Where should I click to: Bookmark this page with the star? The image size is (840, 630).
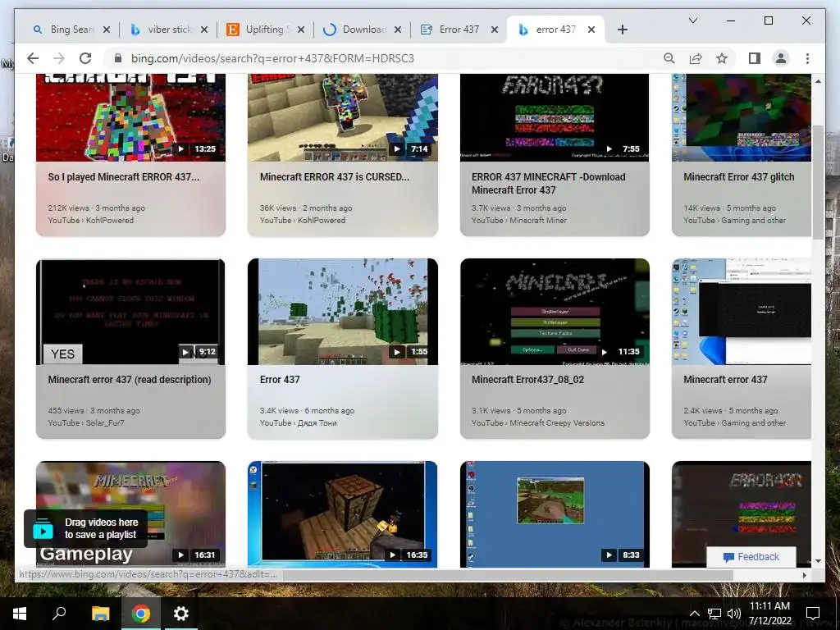722,58
